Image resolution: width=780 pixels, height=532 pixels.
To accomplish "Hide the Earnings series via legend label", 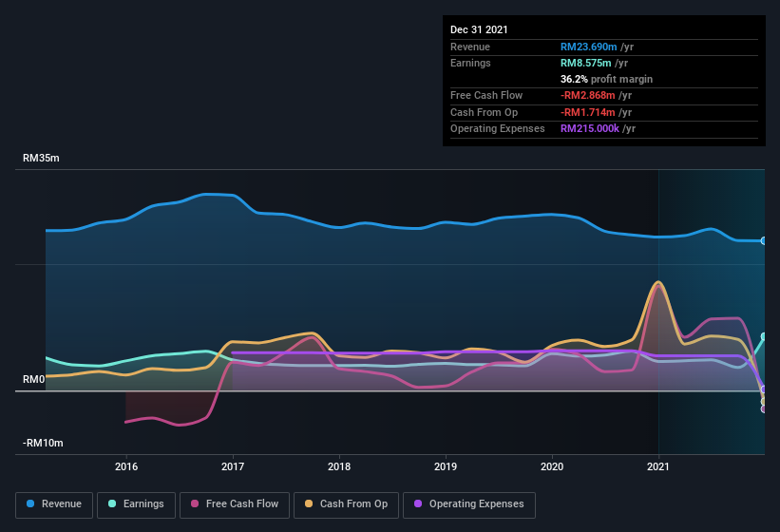I will point(143,504).
